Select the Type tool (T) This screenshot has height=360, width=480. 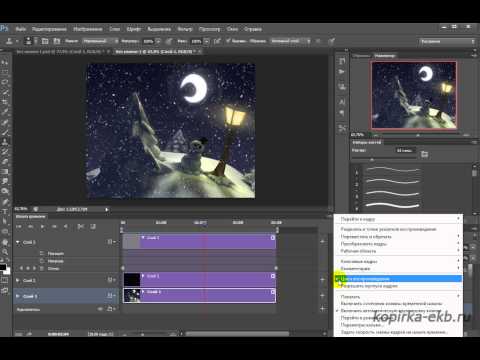click(x=5, y=211)
